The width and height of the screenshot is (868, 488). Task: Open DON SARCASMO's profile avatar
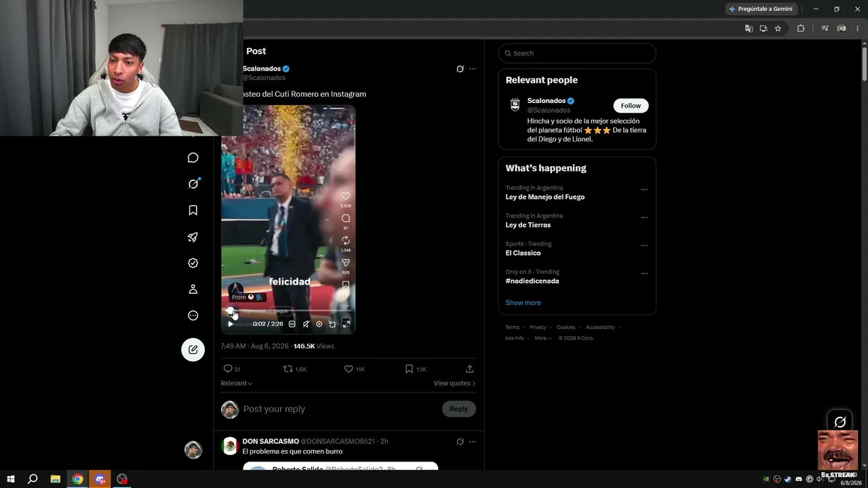pos(230,445)
